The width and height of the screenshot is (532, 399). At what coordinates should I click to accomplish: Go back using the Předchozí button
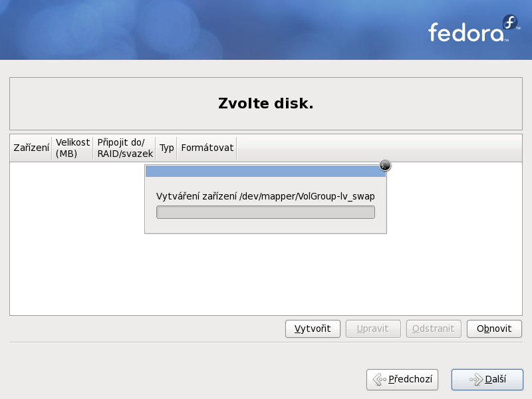[x=402, y=379]
